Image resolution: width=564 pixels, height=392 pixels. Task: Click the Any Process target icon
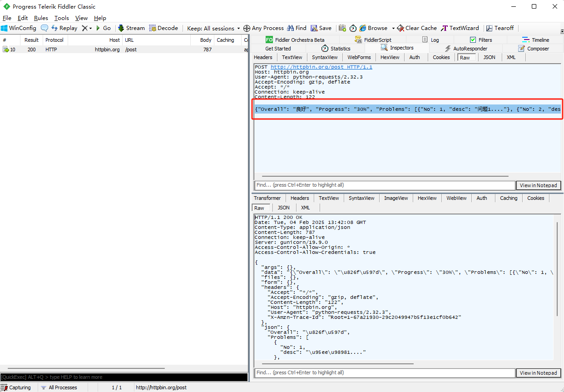coord(263,28)
